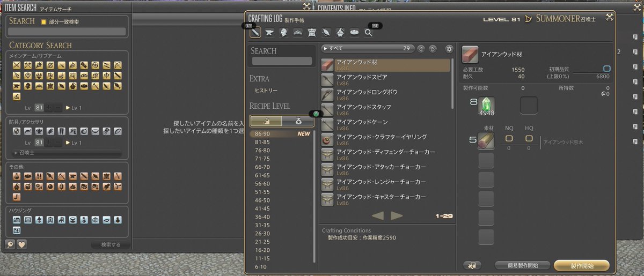Toggle the 部分一致検索 checkbox

point(45,21)
